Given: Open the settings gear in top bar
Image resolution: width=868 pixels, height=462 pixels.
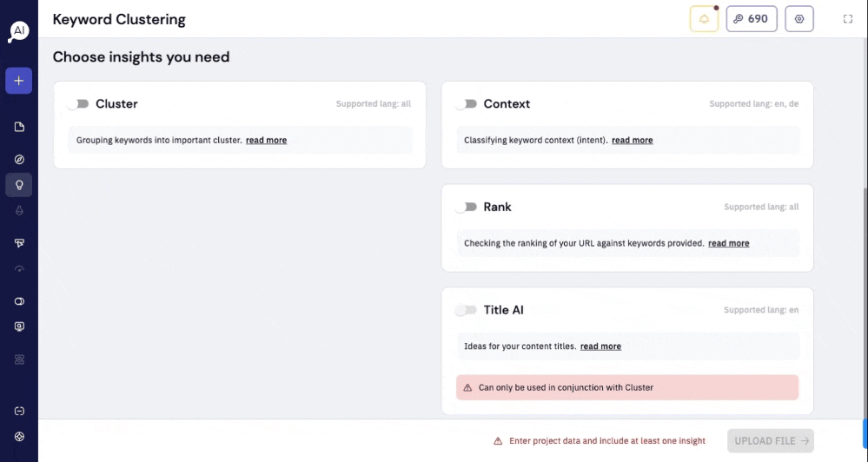Looking at the screenshot, I should [799, 19].
